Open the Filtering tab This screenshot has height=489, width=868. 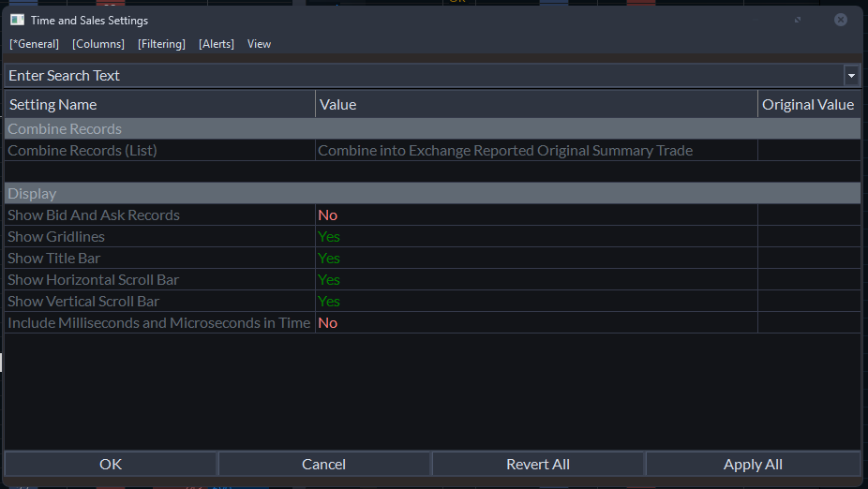click(x=161, y=44)
